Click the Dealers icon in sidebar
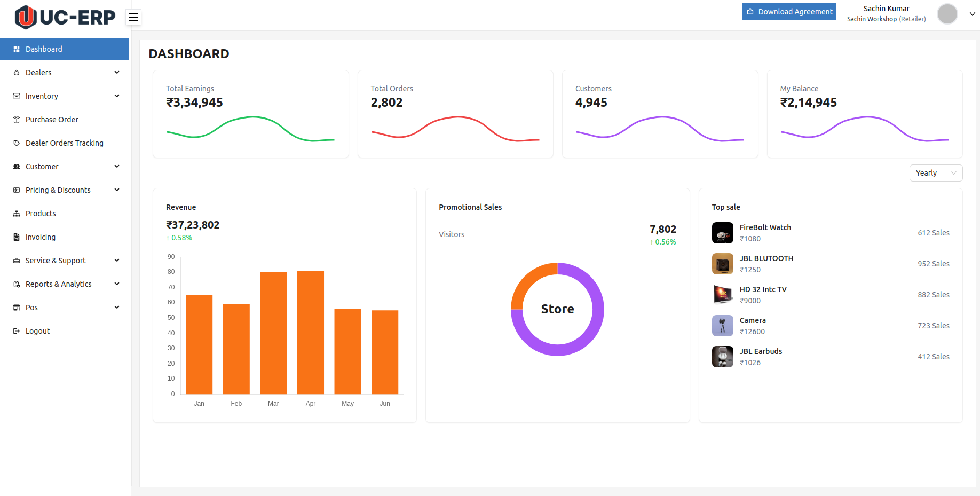The height and width of the screenshot is (496, 980). point(17,73)
